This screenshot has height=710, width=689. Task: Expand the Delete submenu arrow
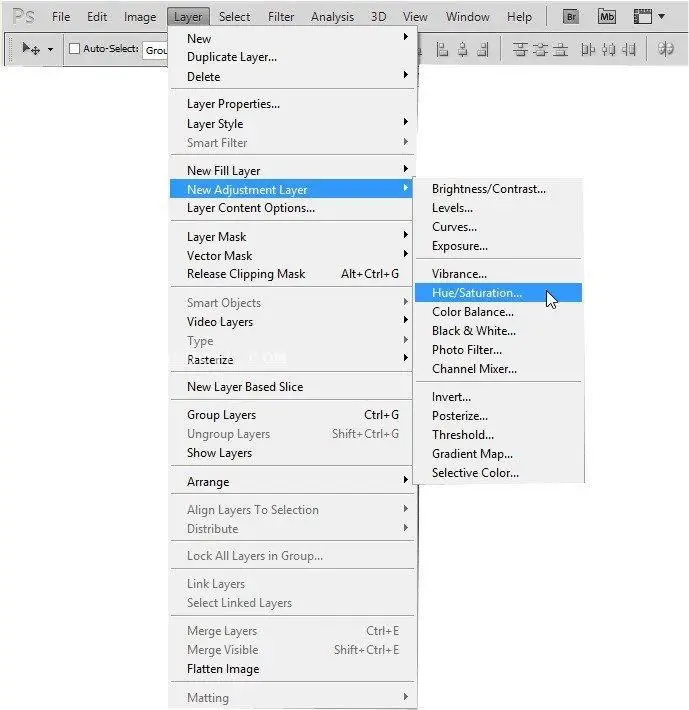tap(406, 74)
